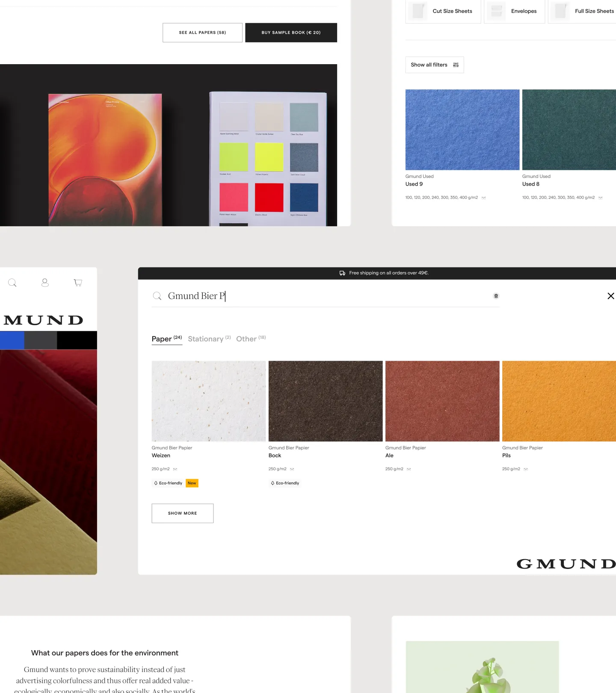Click the magnifier icon in the search bar
616x693 pixels.
(157, 296)
